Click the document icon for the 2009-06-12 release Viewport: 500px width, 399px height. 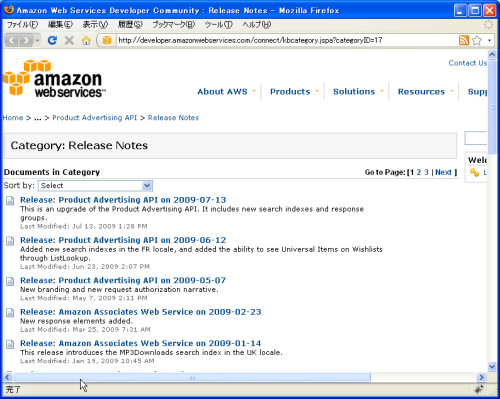point(10,241)
